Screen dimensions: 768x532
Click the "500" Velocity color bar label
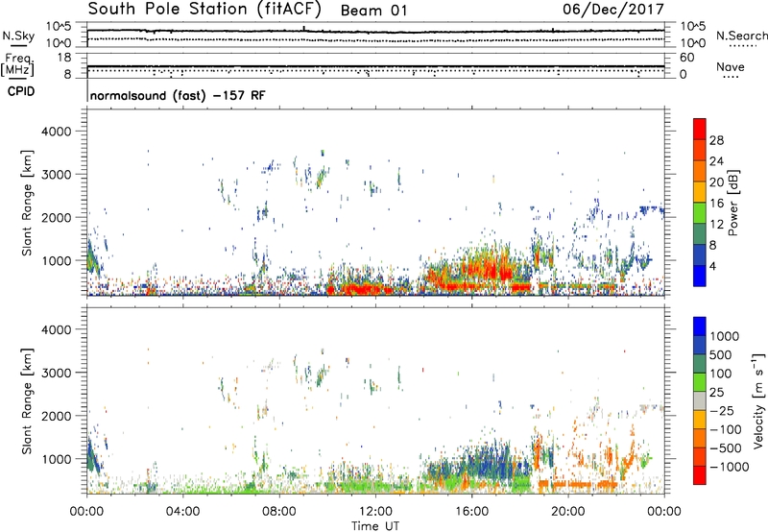coord(721,354)
